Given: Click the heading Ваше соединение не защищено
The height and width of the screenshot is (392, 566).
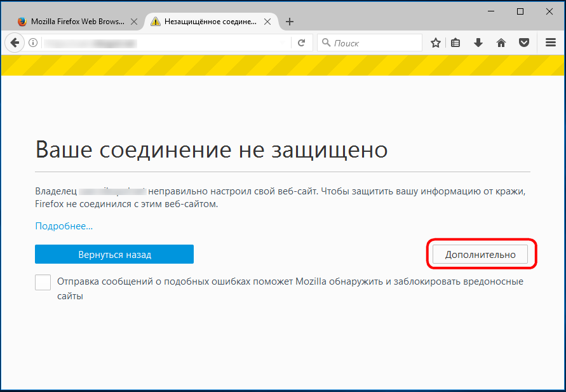Looking at the screenshot, I should pyautogui.click(x=212, y=149).
